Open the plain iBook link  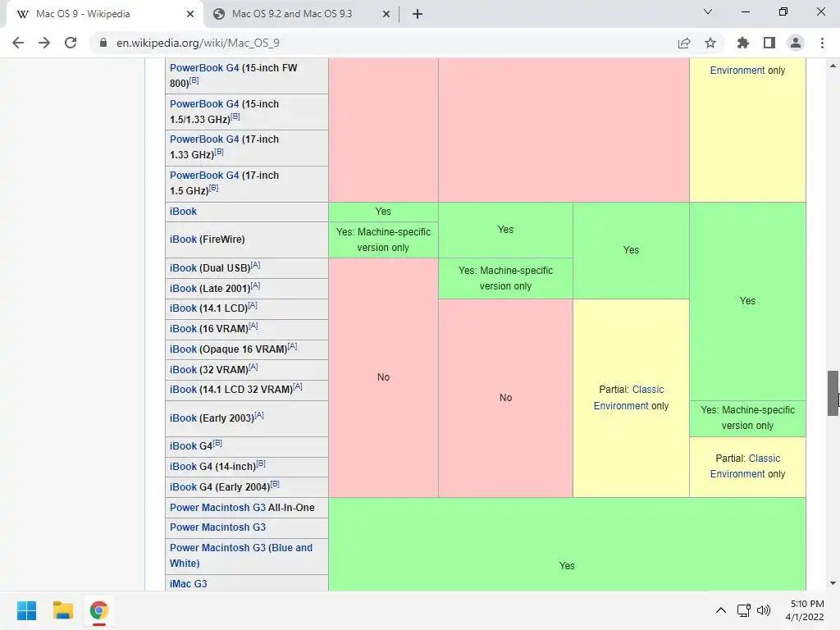point(183,212)
